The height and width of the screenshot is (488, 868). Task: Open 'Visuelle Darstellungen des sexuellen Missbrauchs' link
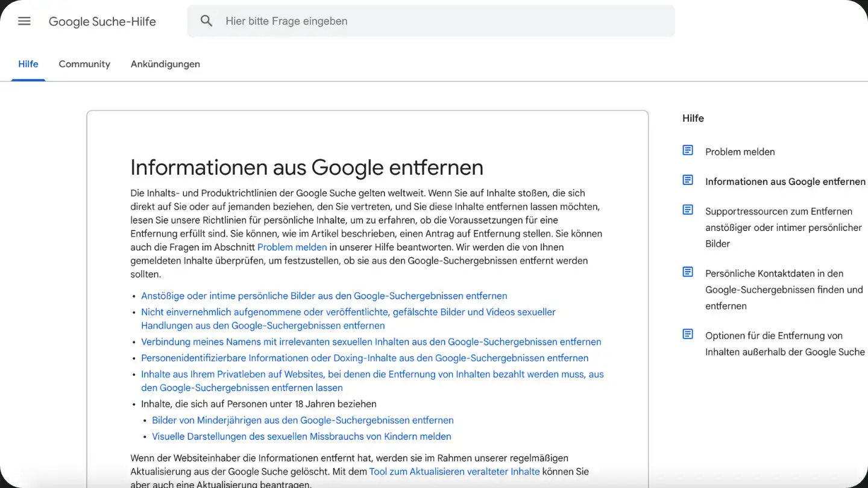pyautogui.click(x=301, y=437)
